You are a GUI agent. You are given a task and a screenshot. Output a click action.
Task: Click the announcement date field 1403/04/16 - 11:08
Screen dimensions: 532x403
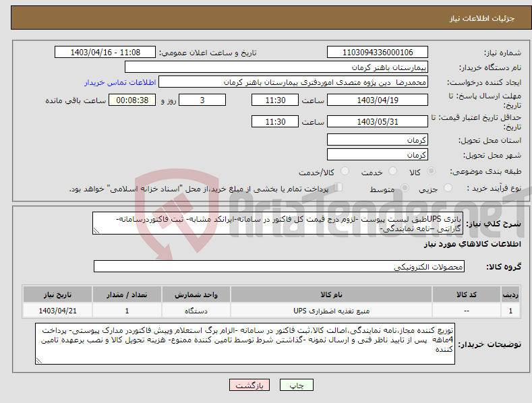tap(105, 53)
